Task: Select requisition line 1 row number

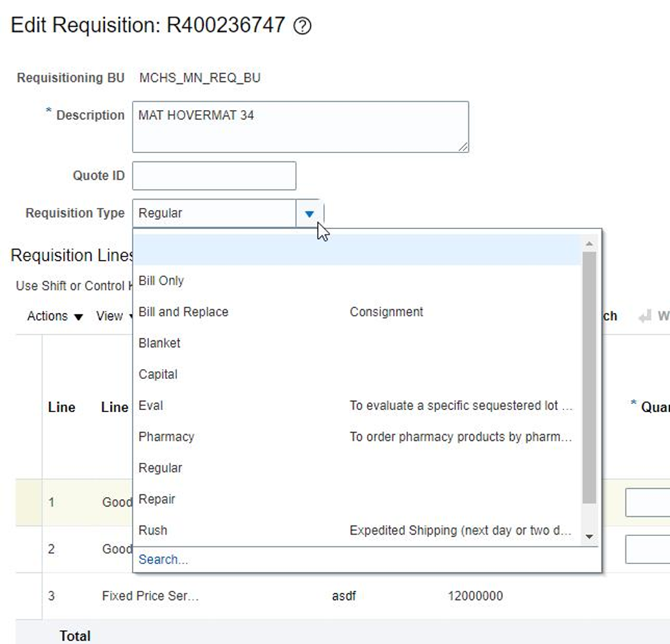Action: coord(51,502)
